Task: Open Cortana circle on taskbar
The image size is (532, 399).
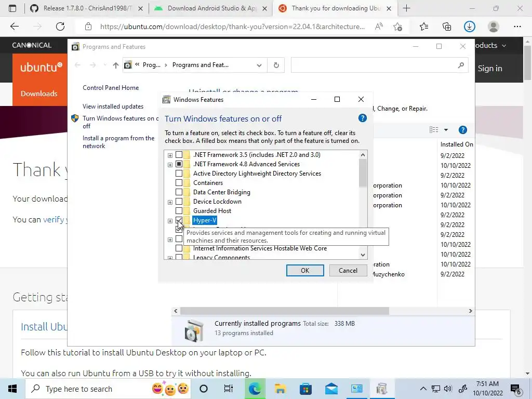Action: (204, 389)
